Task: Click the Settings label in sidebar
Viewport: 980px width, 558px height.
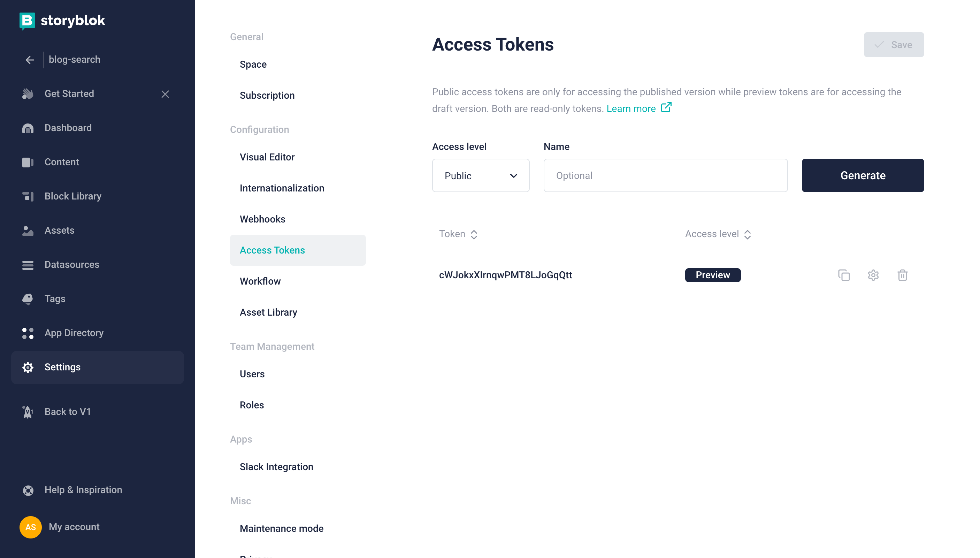Action: (62, 367)
